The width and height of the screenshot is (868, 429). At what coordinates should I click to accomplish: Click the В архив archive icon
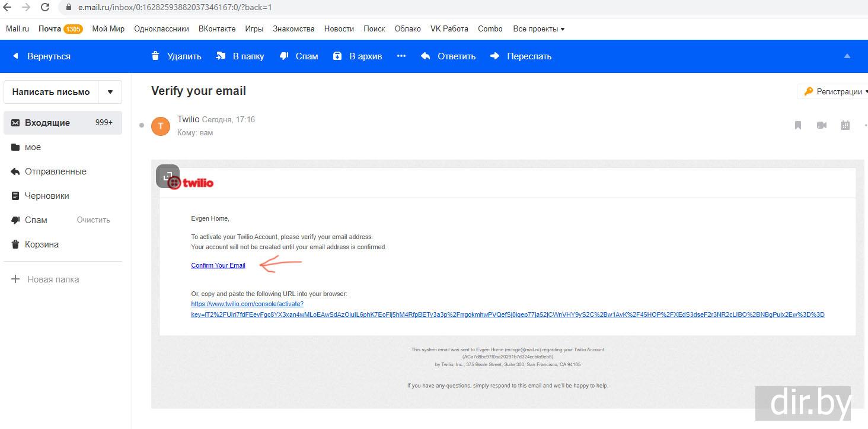(337, 56)
